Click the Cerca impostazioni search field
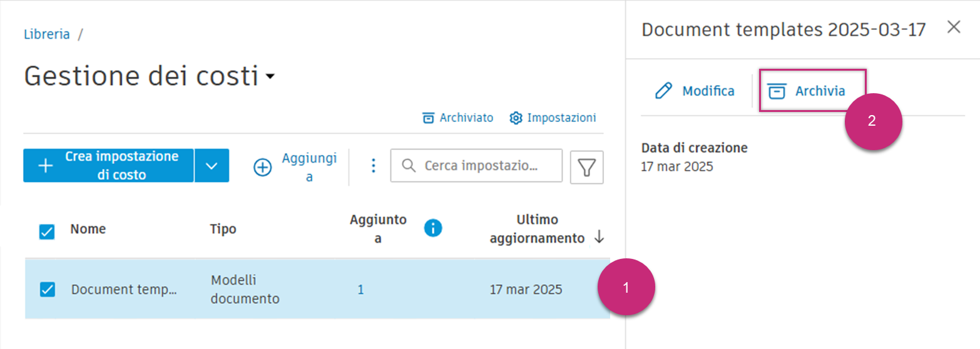 click(x=482, y=166)
